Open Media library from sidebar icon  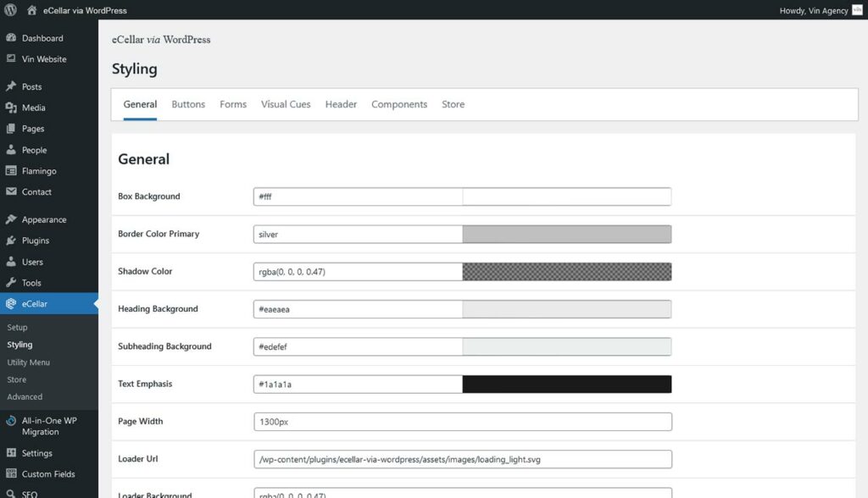(x=11, y=108)
